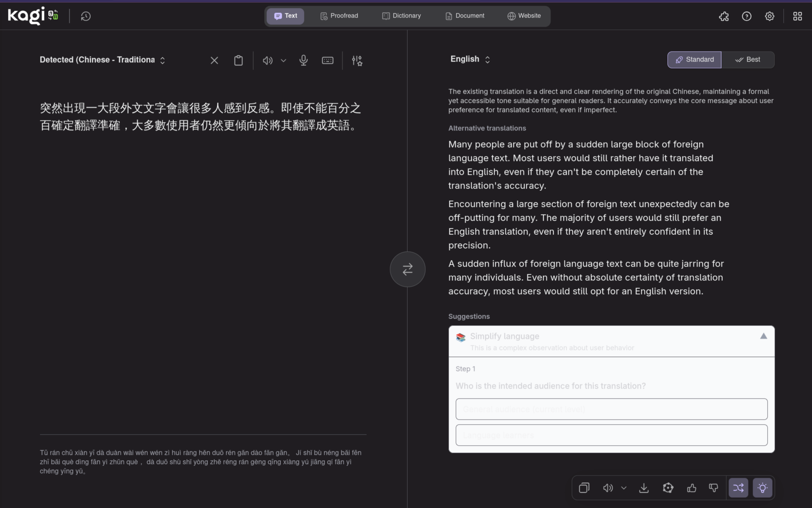Click the swap languages button
Image resolution: width=812 pixels, height=508 pixels.
pos(407,269)
